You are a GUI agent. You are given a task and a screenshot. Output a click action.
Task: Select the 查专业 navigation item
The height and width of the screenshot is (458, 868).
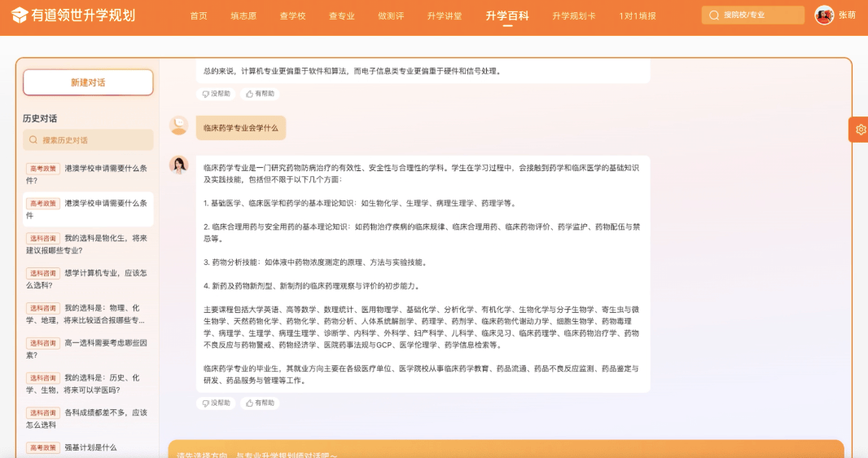[x=341, y=16]
